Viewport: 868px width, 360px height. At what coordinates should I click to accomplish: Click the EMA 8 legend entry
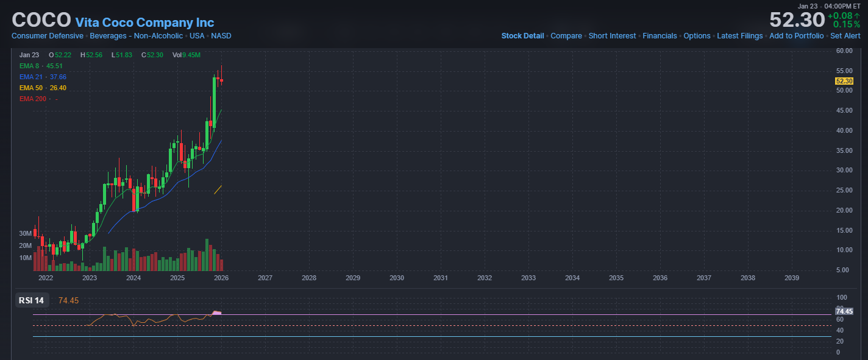41,66
